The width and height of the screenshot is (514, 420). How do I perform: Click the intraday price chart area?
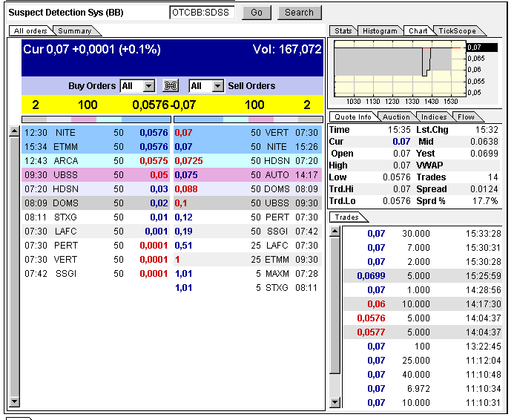click(400, 68)
